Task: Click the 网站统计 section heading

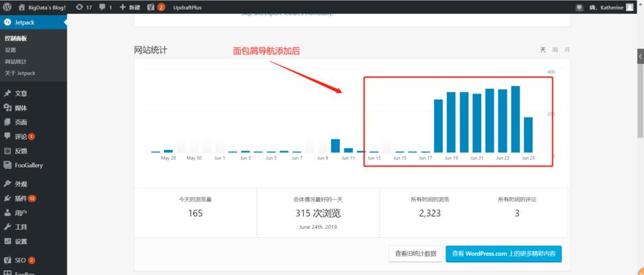Action: 151,51
